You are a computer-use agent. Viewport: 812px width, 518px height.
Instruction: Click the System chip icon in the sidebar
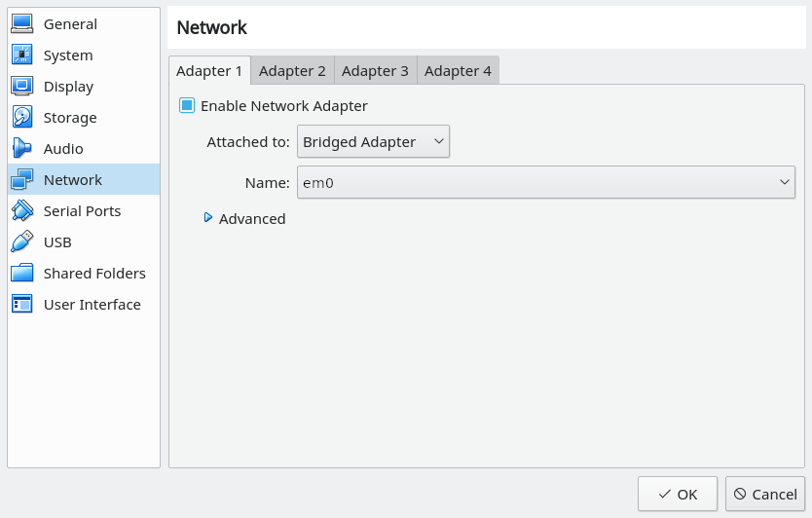coord(22,55)
